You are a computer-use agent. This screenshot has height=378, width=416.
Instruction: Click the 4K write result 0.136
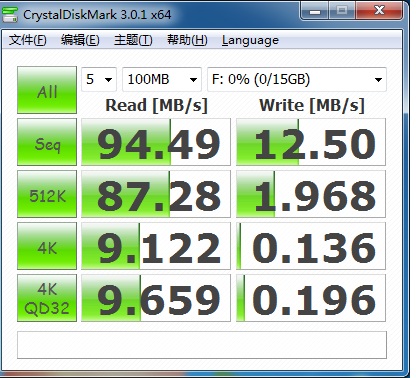(311, 246)
